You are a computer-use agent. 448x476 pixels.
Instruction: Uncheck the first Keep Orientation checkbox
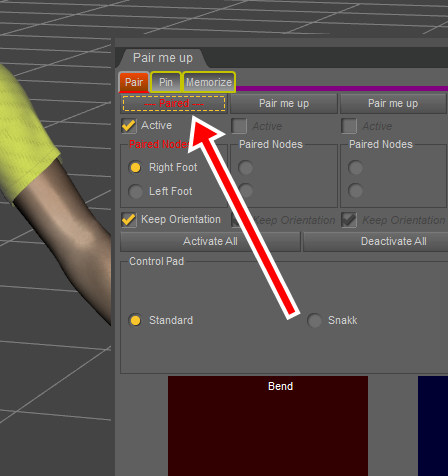pyautogui.click(x=129, y=220)
